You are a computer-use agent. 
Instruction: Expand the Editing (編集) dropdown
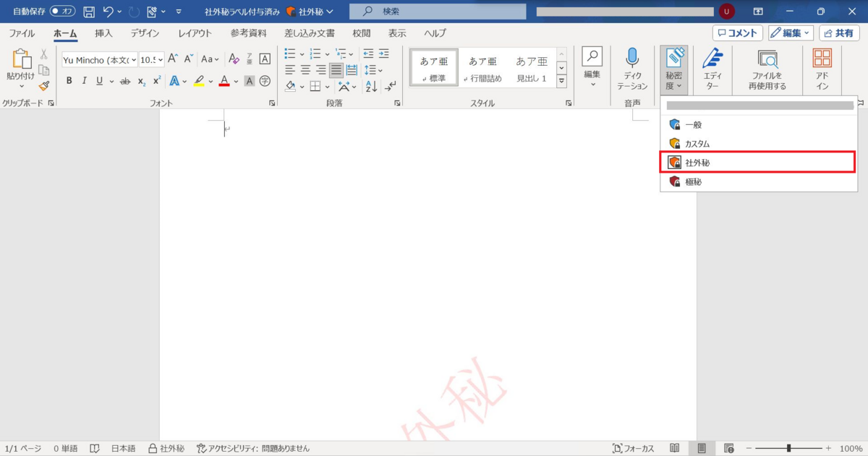pyautogui.click(x=592, y=69)
